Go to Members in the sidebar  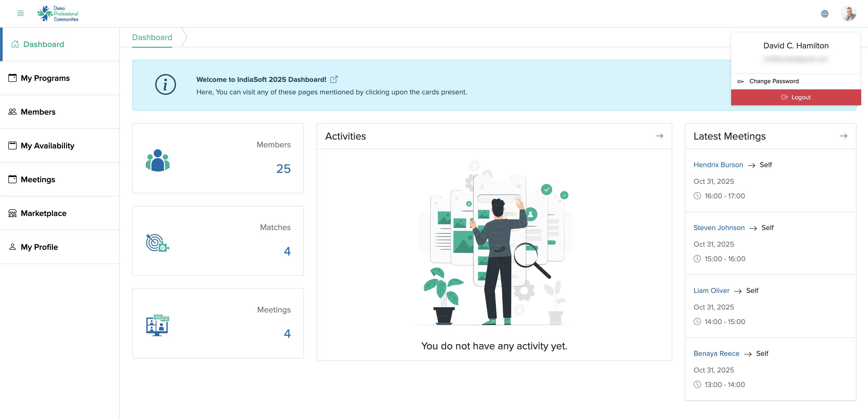pyautogui.click(x=60, y=112)
